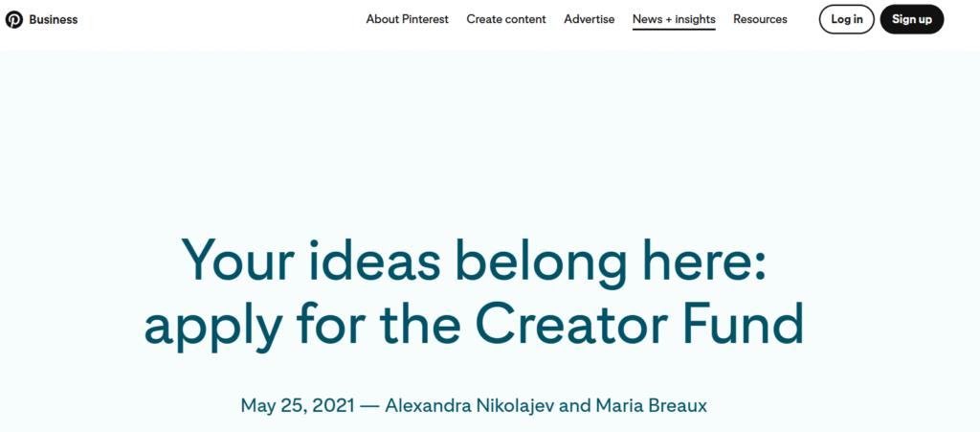Screen dimensions: 980x432
Task: Click the Pinterest logo icon
Action: tap(14, 19)
